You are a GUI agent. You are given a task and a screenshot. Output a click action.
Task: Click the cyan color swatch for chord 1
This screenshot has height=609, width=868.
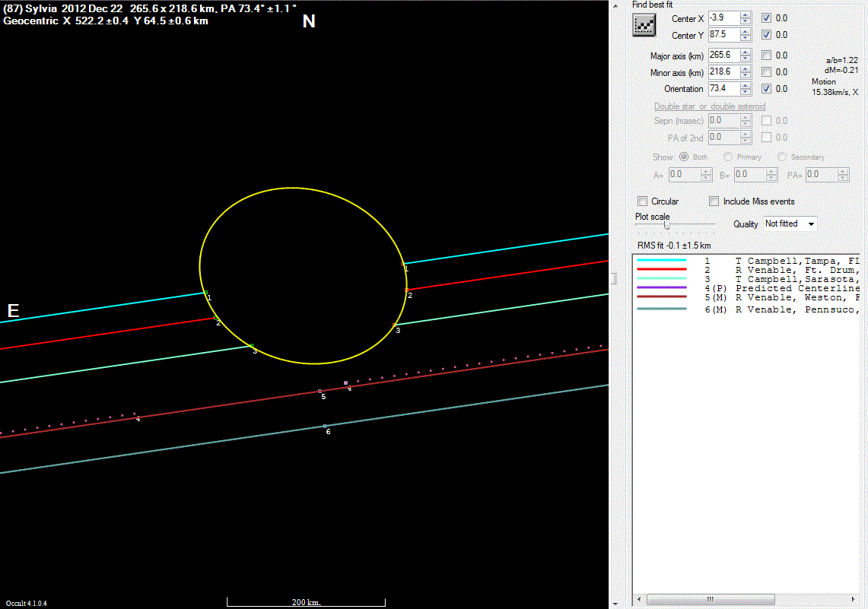click(662, 260)
